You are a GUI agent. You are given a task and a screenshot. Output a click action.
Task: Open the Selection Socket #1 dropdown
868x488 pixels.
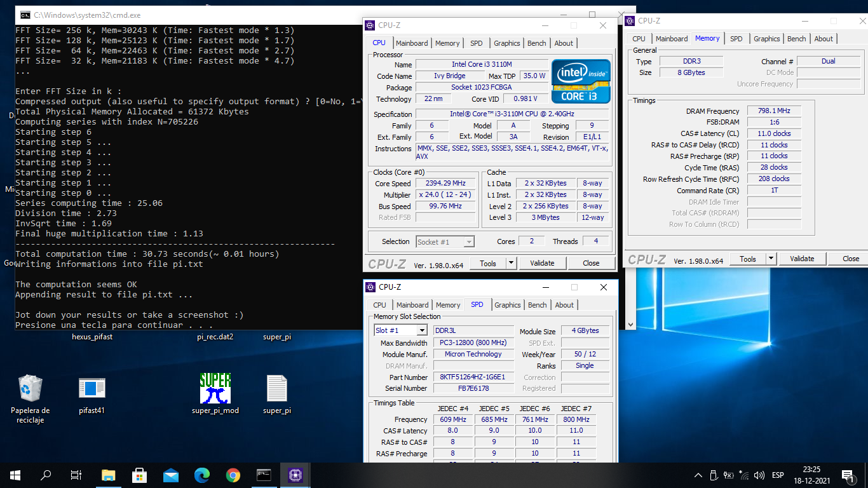445,241
